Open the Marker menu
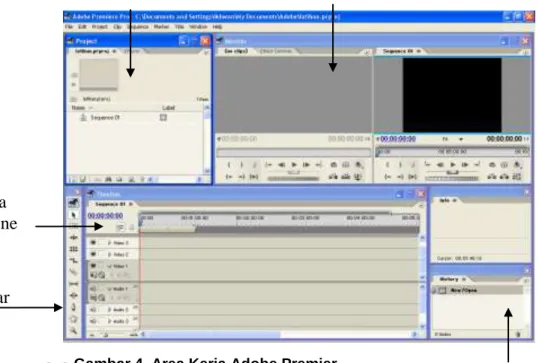Viewport: 539px width, 363px height. pos(161,27)
